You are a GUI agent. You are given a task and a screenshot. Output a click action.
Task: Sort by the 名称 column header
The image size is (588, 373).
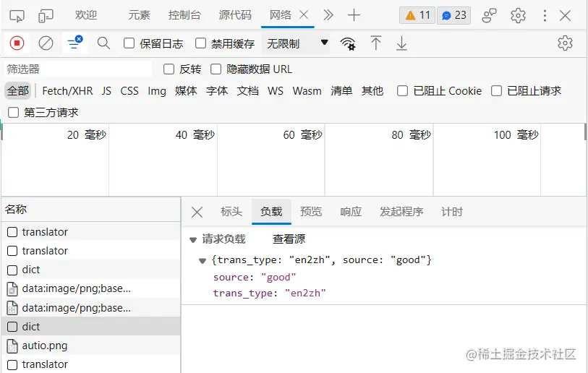(x=90, y=210)
